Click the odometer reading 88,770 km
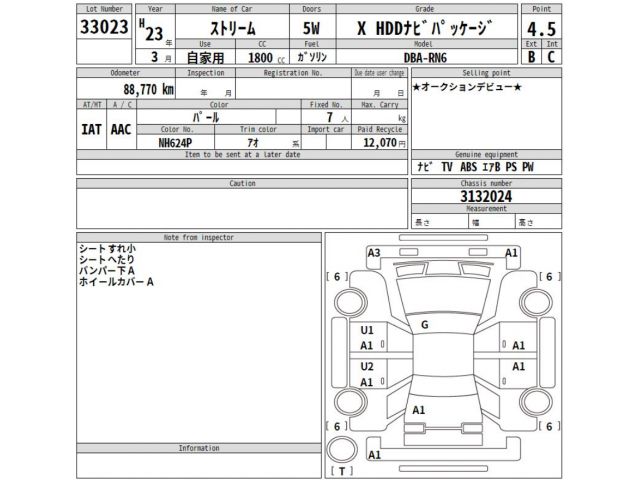This screenshot has width=640, height=480. coord(149,89)
